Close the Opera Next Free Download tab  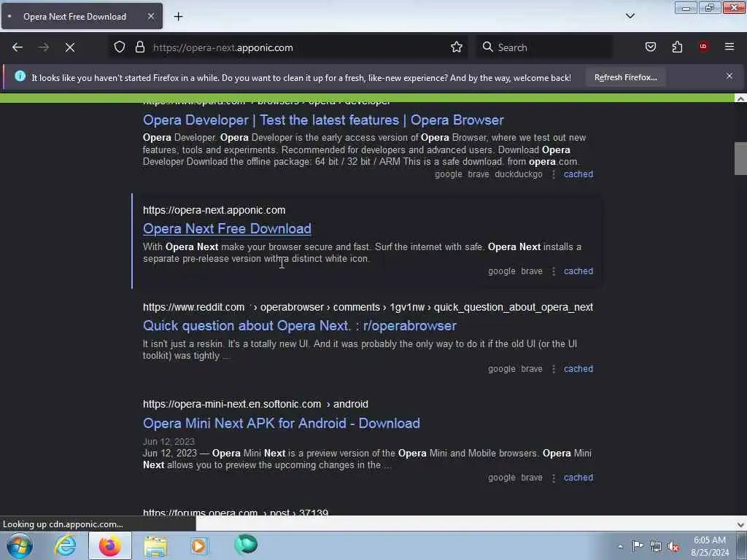pyautogui.click(x=151, y=16)
